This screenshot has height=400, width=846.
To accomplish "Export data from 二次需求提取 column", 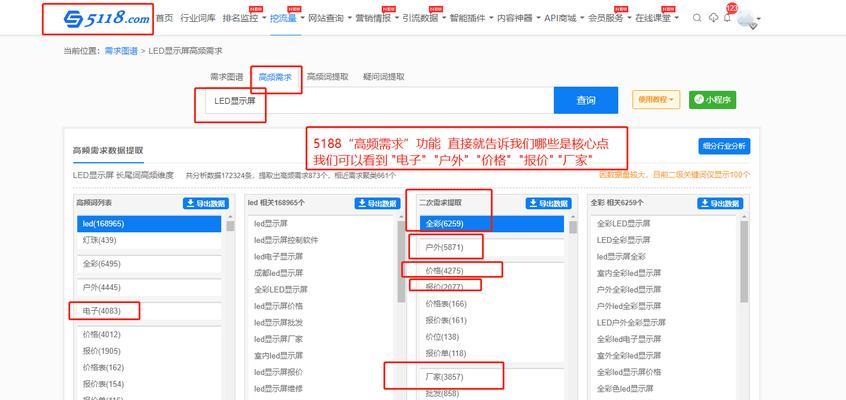I will point(549,204).
